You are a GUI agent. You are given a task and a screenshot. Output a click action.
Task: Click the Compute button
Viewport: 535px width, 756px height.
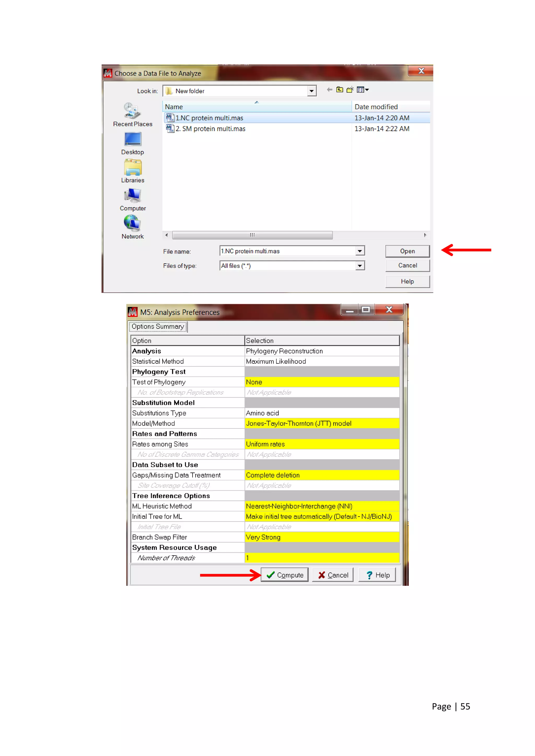click(285, 575)
